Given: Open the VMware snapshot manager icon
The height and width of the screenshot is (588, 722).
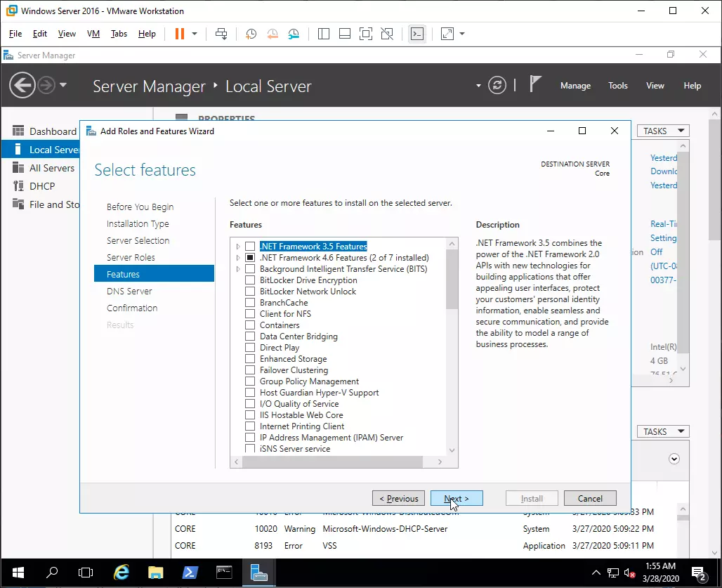Looking at the screenshot, I should click(294, 34).
